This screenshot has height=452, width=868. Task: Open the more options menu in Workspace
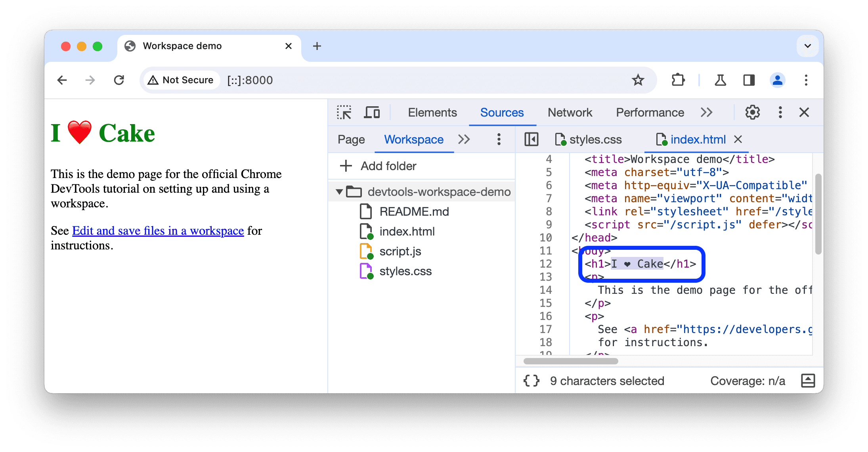pos(499,140)
